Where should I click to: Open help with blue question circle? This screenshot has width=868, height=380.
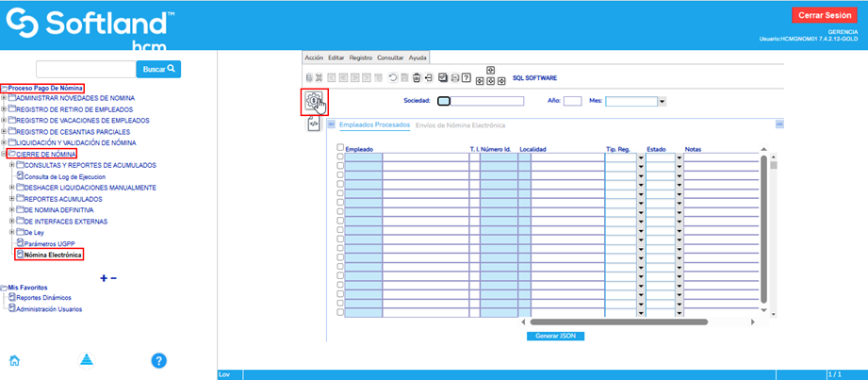pyautogui.click(x=159, y=360)
